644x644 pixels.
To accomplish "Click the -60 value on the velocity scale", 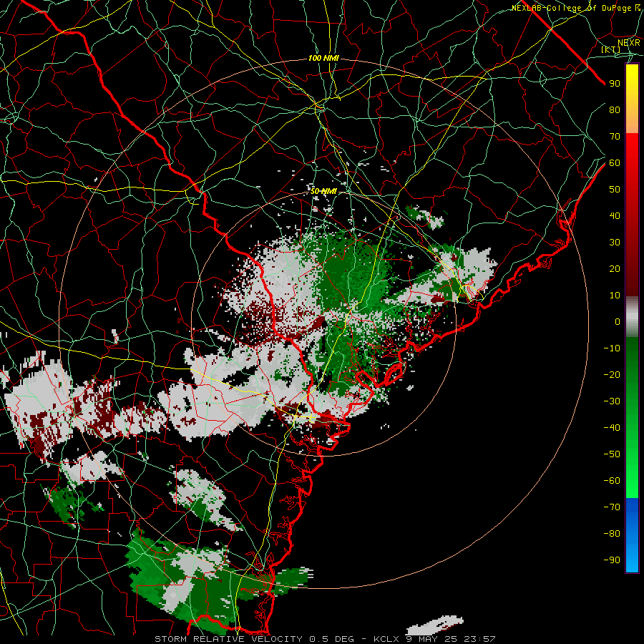I will [x=612, y=481].
